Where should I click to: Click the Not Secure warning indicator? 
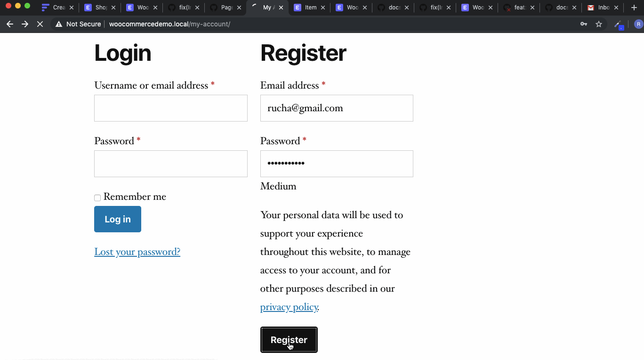[x=78, y=24]
